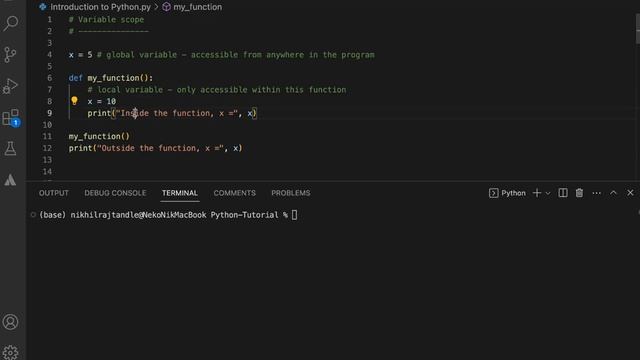
Task: Click the Python file icon in breadcrumb
Action: point(43,7)
